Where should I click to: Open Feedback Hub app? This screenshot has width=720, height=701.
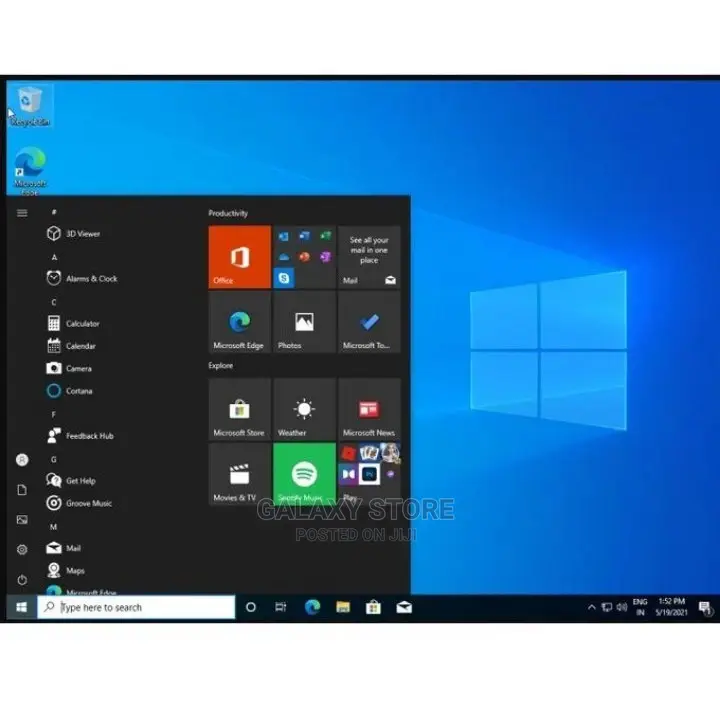[80, 436]
